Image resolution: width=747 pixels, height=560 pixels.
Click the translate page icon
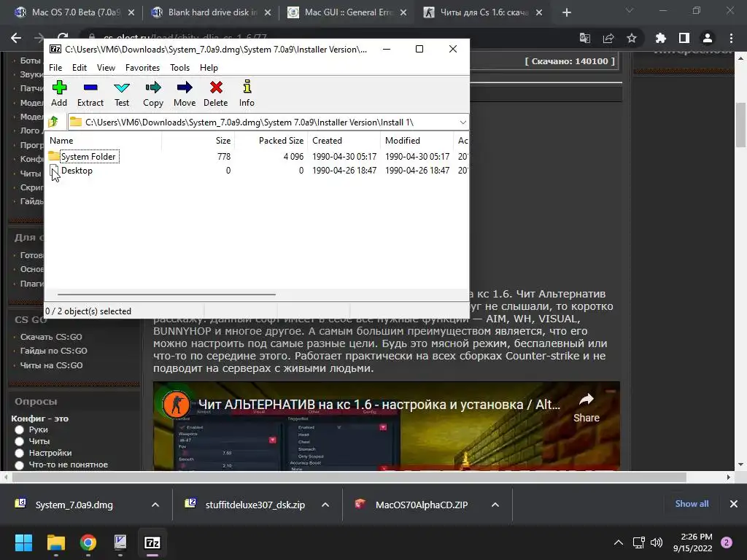pyautogui.click(x=584, y=38)
